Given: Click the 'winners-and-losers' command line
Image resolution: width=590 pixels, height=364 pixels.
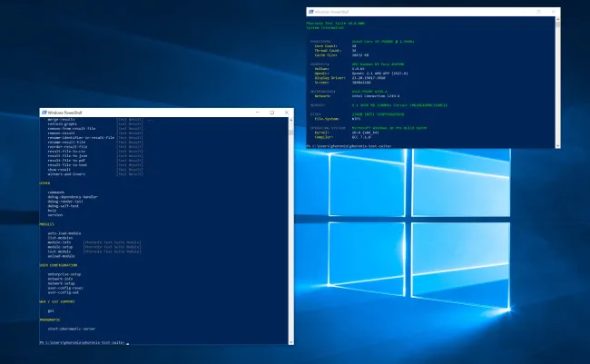Looking at the screenshot, I should [66, 174].
